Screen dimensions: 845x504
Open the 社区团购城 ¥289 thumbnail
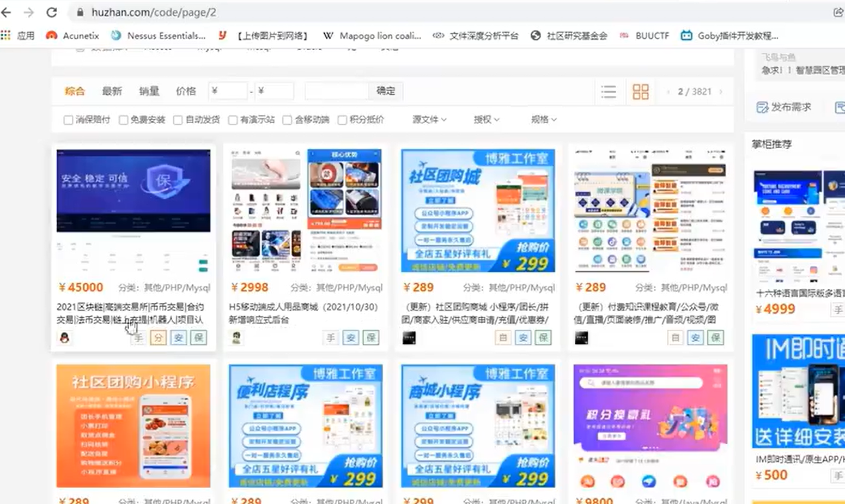(x=478, y=210)
